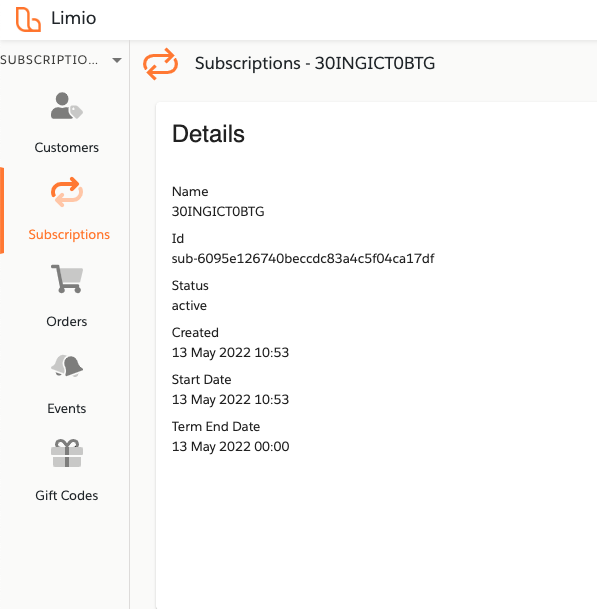This screenshot has height=609, width=597.
Task: Select the Events menu label
Action: point(66,409)
